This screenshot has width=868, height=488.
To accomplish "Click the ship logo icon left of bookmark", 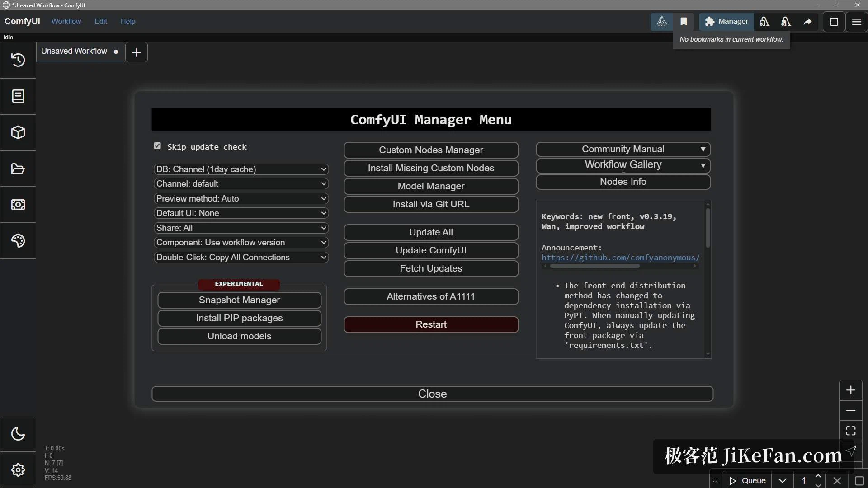I will coord(662,21).
